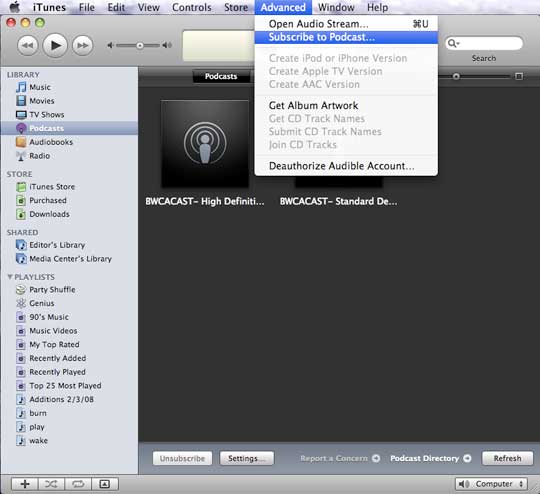Open Downloads in Store section

(49, 214)
